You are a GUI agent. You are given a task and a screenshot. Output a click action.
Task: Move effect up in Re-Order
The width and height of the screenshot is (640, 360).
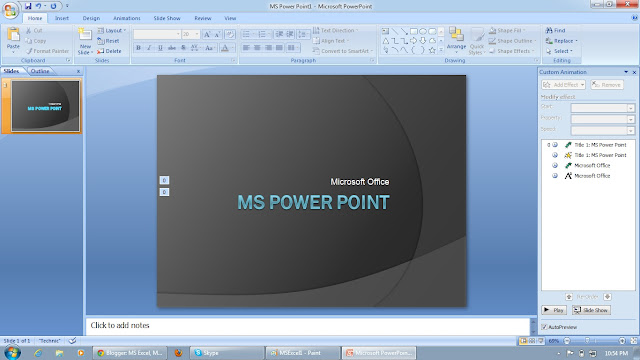tap(569, 297)
